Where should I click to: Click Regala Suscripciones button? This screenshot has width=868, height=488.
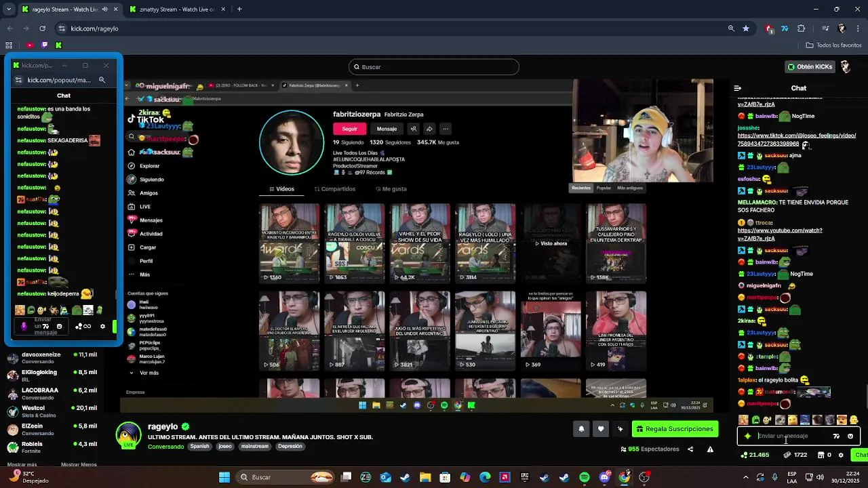675,428
